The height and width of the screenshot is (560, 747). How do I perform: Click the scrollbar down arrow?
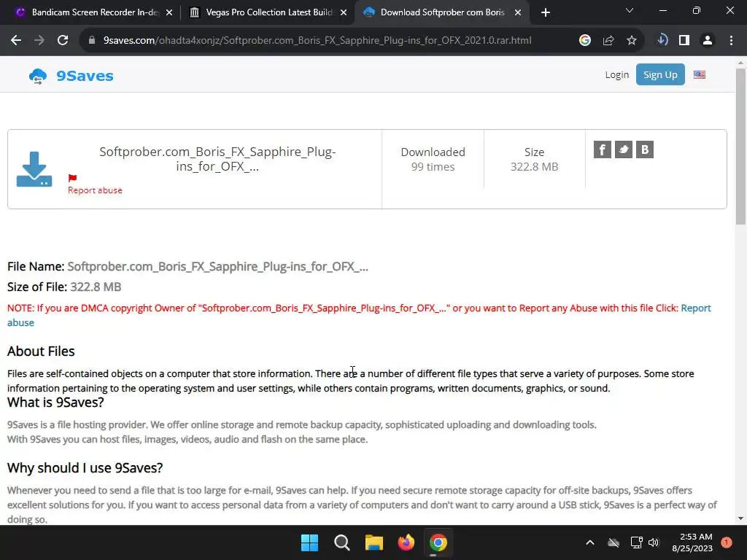740,518
